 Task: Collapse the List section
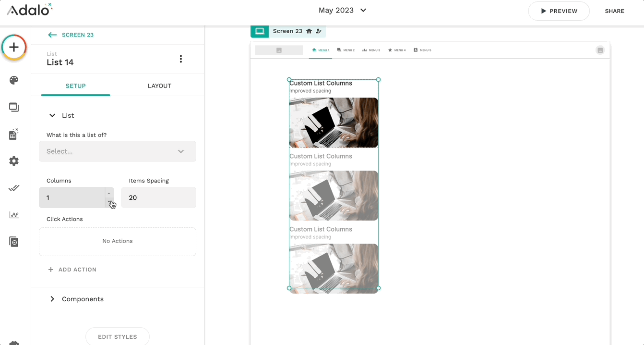tap(52, 116)
